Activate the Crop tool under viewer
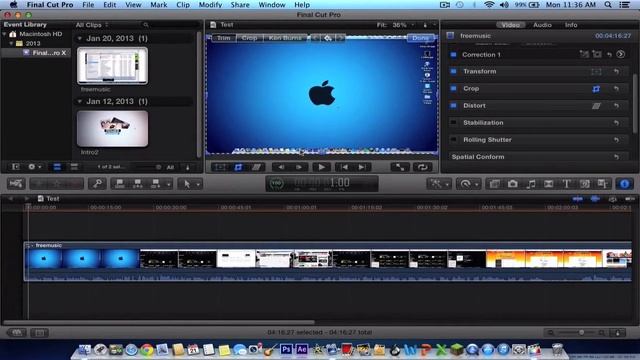 (238, 167)
